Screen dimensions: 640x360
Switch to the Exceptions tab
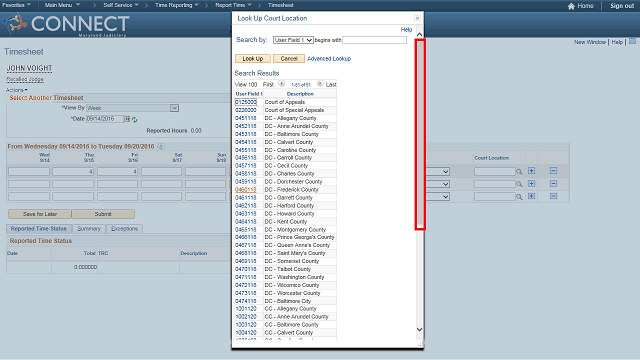point(124,229)
